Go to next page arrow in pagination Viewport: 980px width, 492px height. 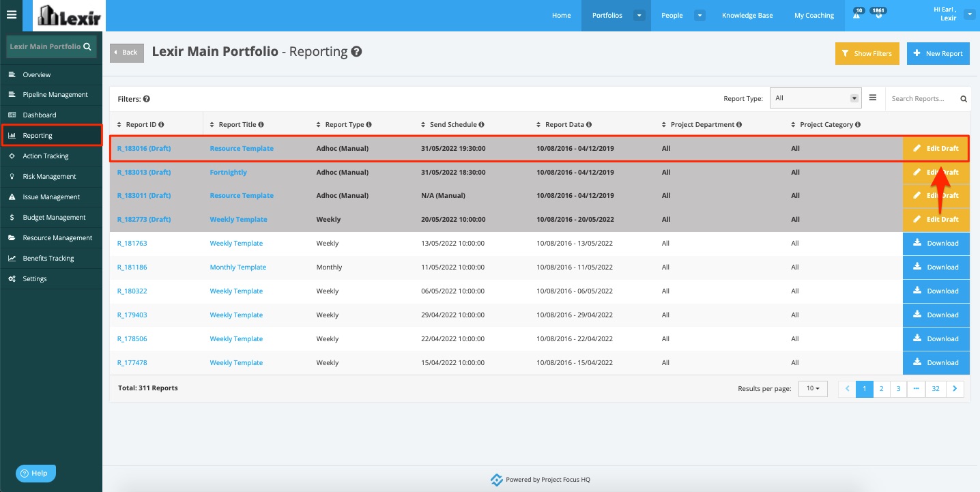(x=955, y=388)
